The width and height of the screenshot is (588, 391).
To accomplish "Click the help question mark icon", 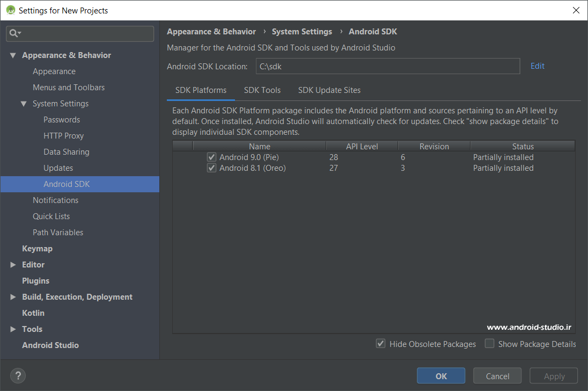I will (18, 375).
